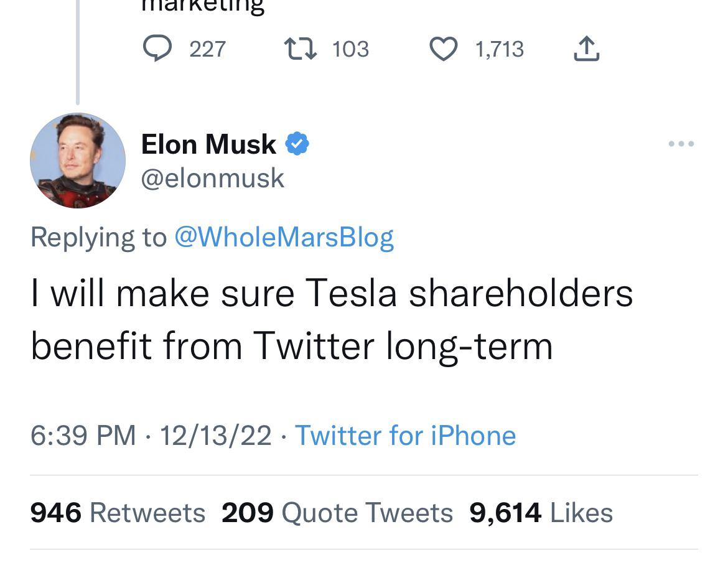Viewport: 728px width, 570px height.
Task: Open the three-dot more options menu
Action: (681, 144)
